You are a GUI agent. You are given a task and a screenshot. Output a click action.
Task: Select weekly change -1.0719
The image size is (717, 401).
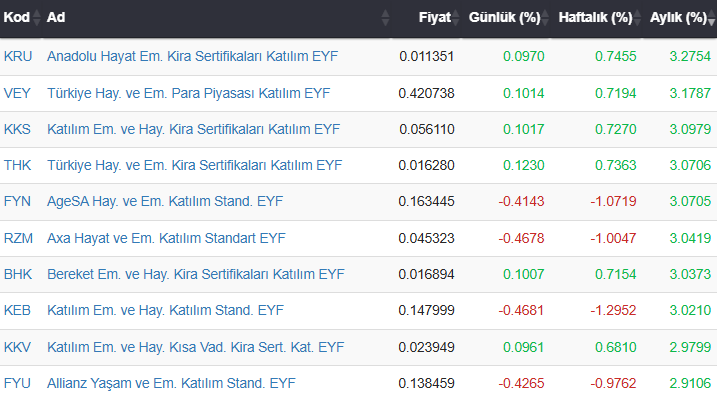(613, 201)
